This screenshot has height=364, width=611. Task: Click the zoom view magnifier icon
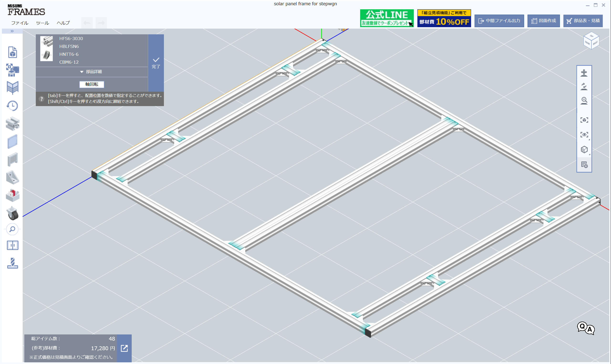click(584, 101)
